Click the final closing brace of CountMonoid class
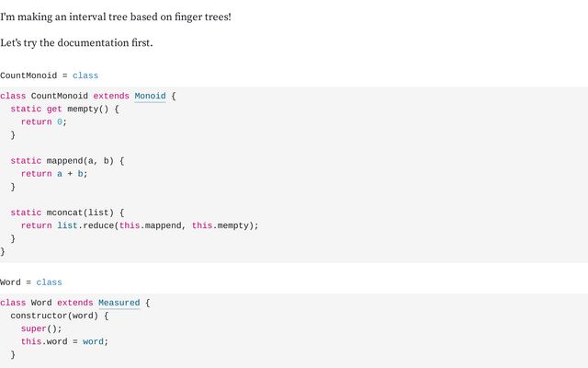Image resolution: width=588 pixels, height=368 pixels. pyautogui.click(x=3, y=251)
